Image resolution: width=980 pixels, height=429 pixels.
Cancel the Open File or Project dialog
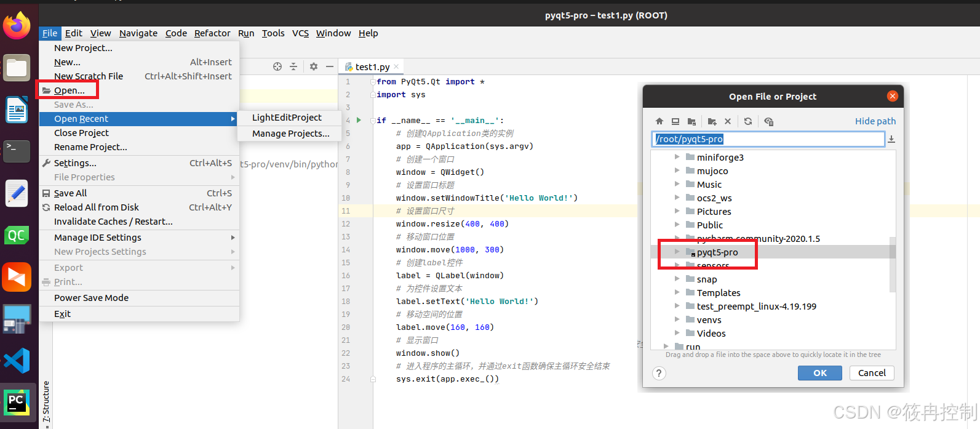872,373
